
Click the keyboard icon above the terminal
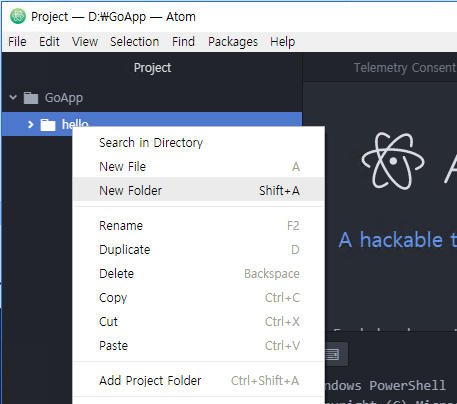tap(332, 354)
